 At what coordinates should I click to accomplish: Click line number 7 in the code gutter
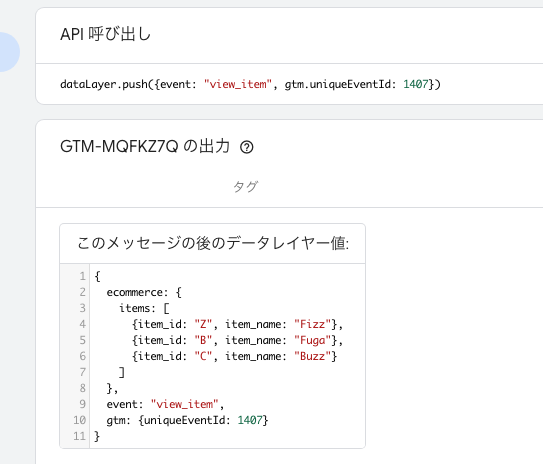point(82,372)
